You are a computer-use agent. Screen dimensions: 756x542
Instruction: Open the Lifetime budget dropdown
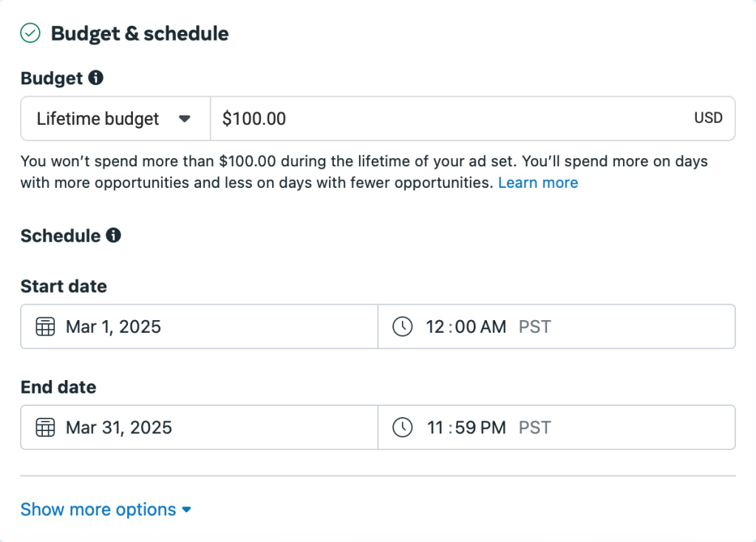(x=115, y=118)
